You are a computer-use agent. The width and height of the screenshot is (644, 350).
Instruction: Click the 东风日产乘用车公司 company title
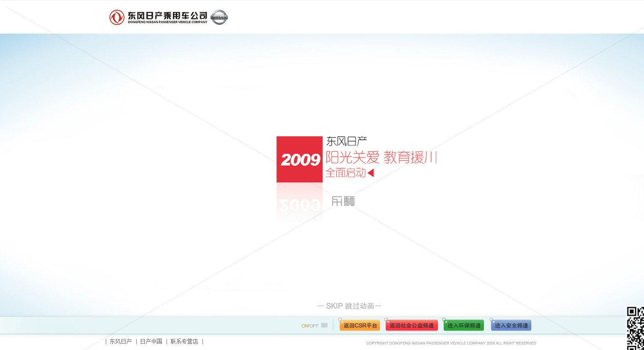[167, 17]
